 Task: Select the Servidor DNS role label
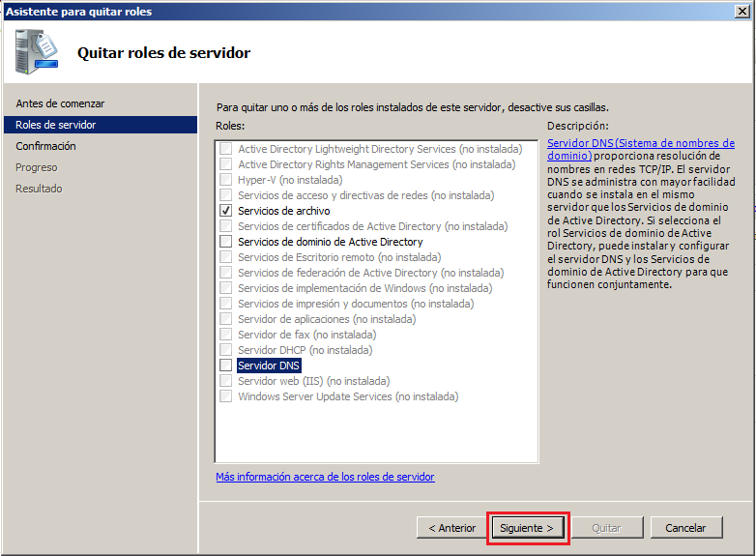269,366
